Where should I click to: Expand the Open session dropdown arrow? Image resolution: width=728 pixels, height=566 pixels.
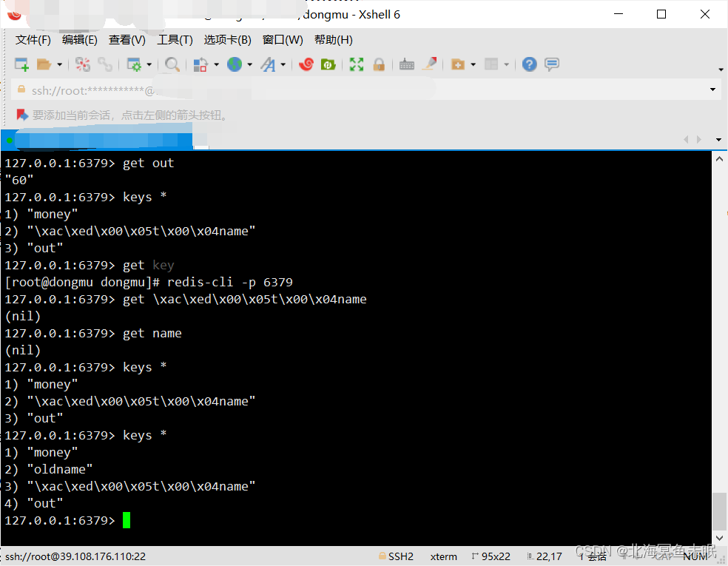[x=59, y=64]
